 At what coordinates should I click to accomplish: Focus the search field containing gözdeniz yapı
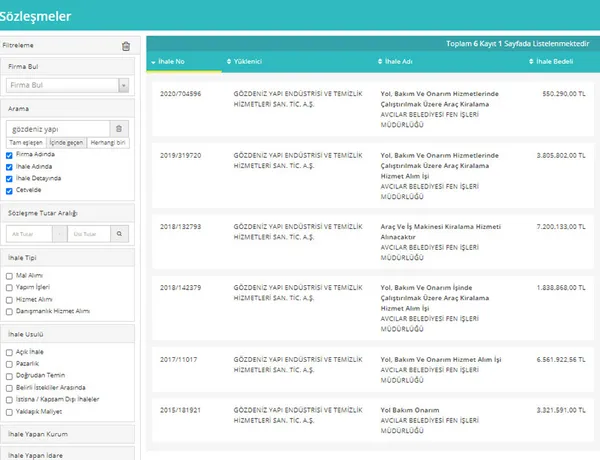(58, 129)
